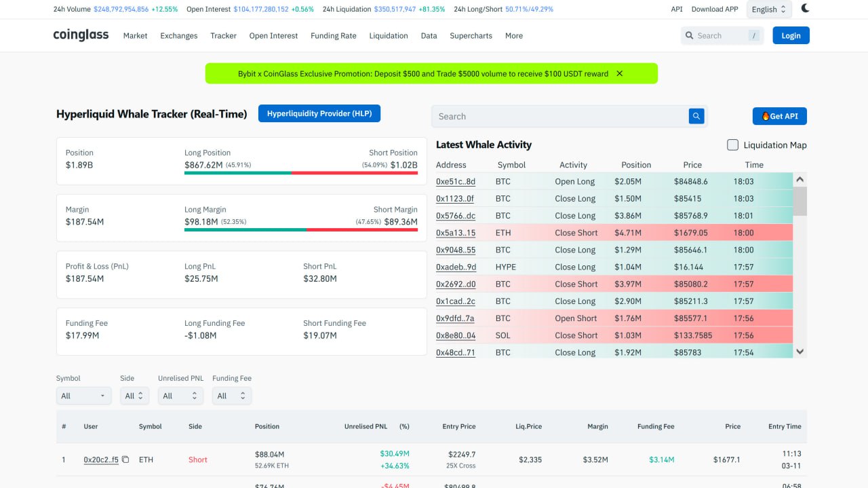This screenshot has width=868, height=488.
Task: Click the Bybit x CoinGlass promotion text
Action: click(x=423, y=73)
